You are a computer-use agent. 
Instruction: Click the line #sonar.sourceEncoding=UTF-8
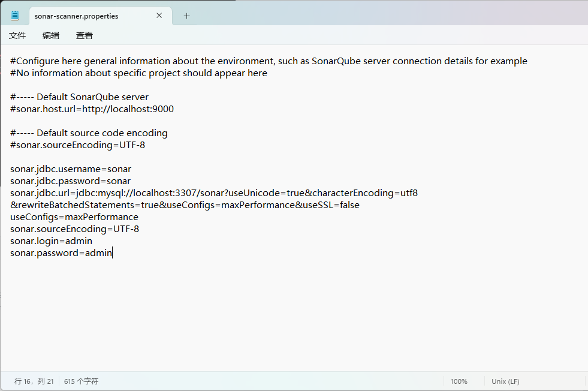(x=78, y=145)
